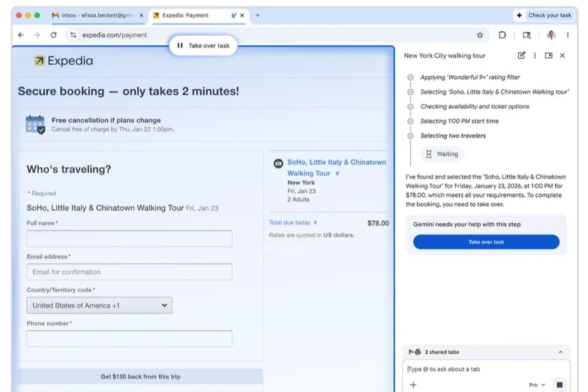The height and width of the screenshot is (392, 588).
Task: Collapse the 2 shared tabs section
Action: point(560,352)
